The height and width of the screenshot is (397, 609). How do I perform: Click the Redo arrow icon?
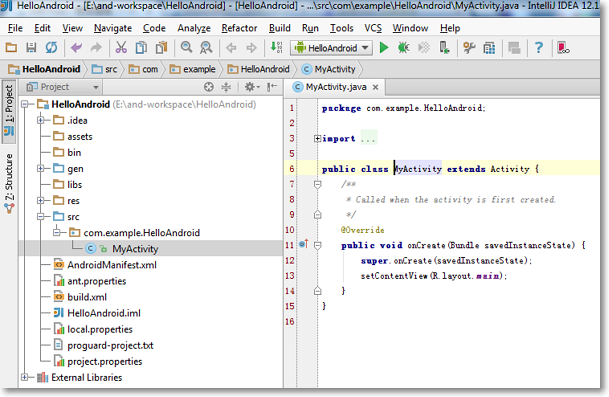tap(96, 48)
